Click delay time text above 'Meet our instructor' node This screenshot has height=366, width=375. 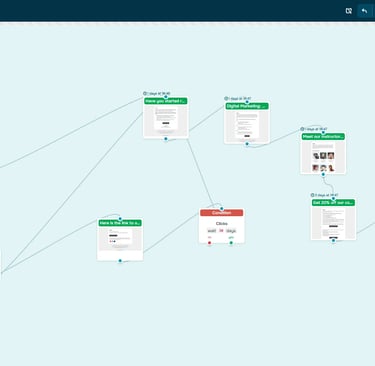click(x=316, y=129)
